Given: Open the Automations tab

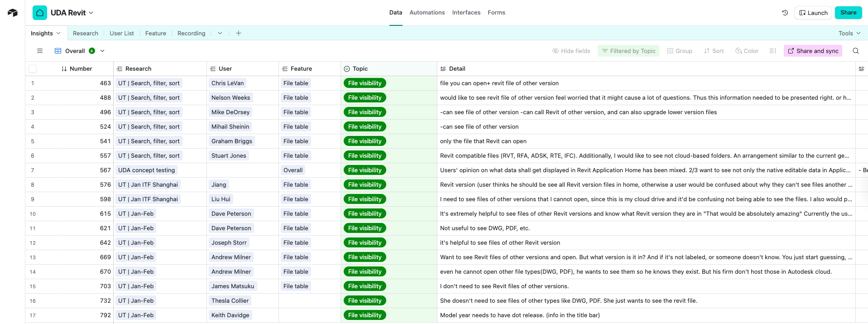Looking at the screenshot, I should [427, 13].
